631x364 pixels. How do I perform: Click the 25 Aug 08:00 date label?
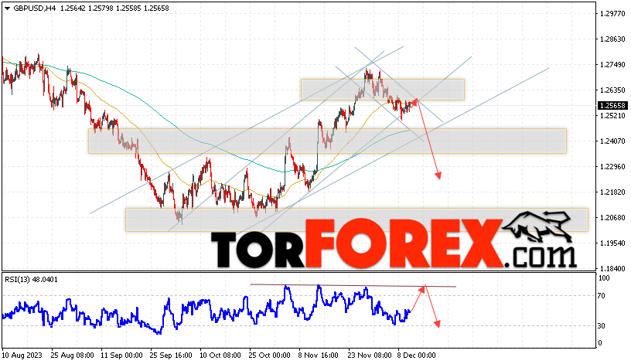click(x=73, y=355)
